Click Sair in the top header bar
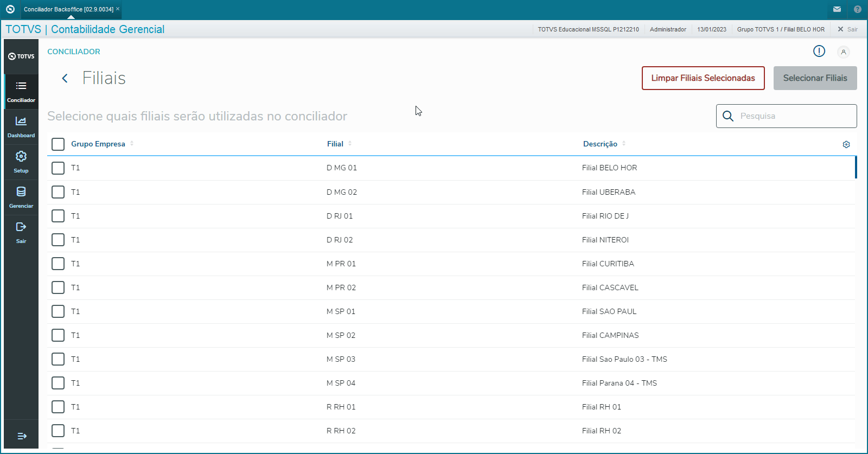 [847, 29]
